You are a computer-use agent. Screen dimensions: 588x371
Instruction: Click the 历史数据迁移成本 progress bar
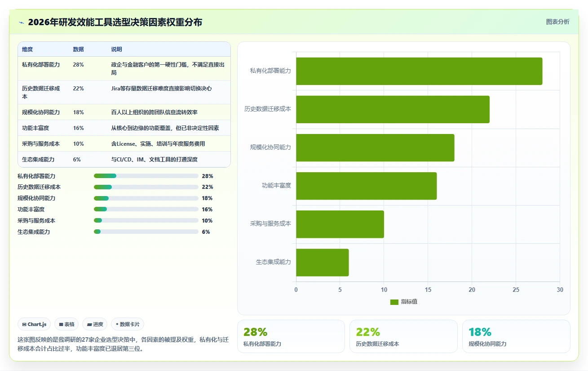(x=146, y=187)
